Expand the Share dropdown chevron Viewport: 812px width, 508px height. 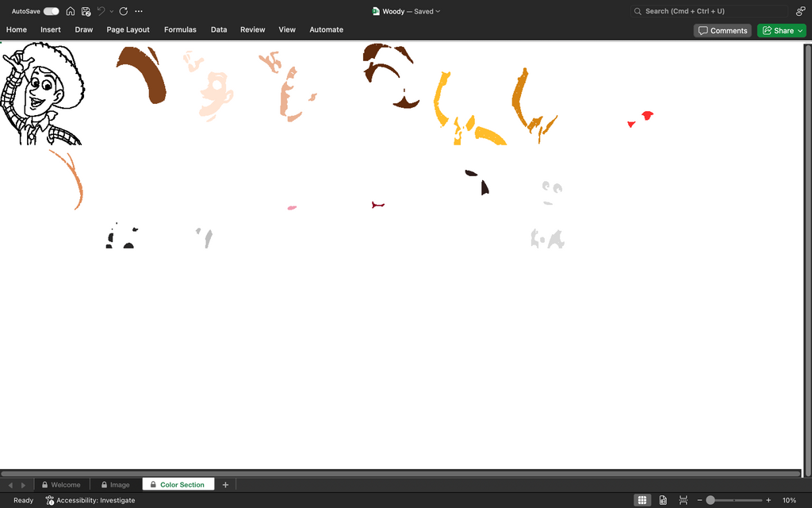pyautogui.click(x=801, y=31)
